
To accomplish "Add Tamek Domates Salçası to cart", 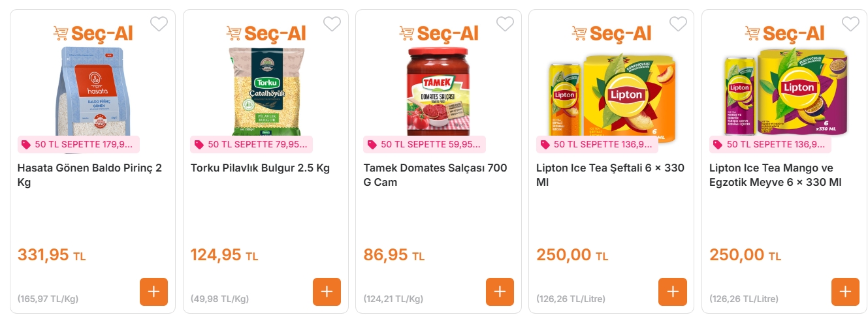I will (x=500, y=292).
